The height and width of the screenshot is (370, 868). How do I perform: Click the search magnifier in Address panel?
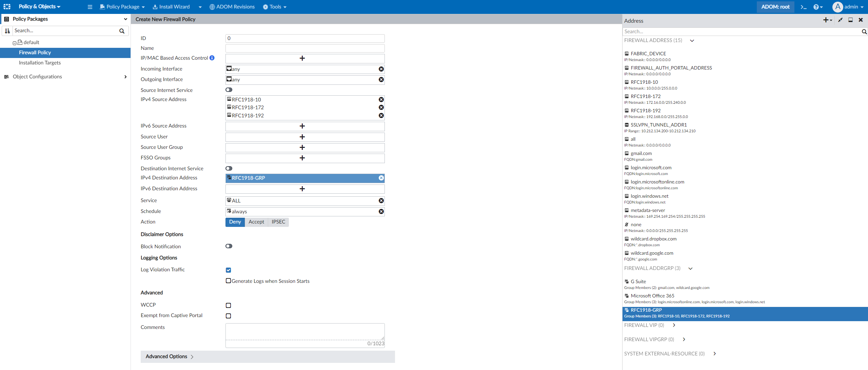864,32
